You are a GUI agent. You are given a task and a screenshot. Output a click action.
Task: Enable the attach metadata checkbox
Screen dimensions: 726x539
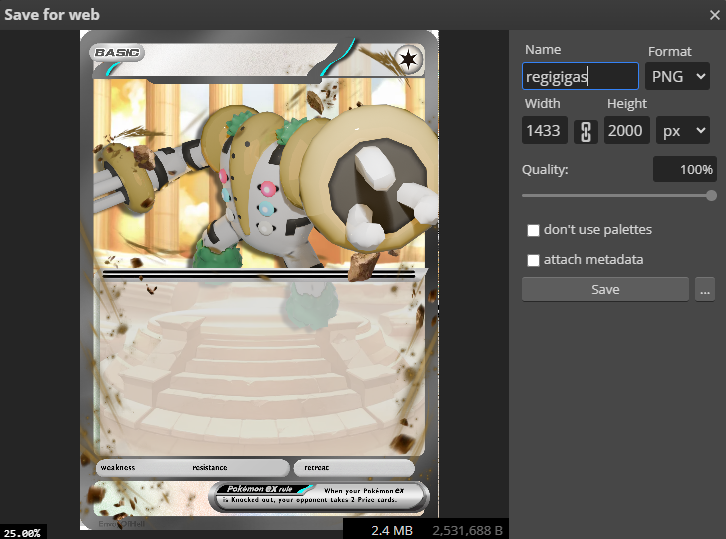tap(533, 260)
